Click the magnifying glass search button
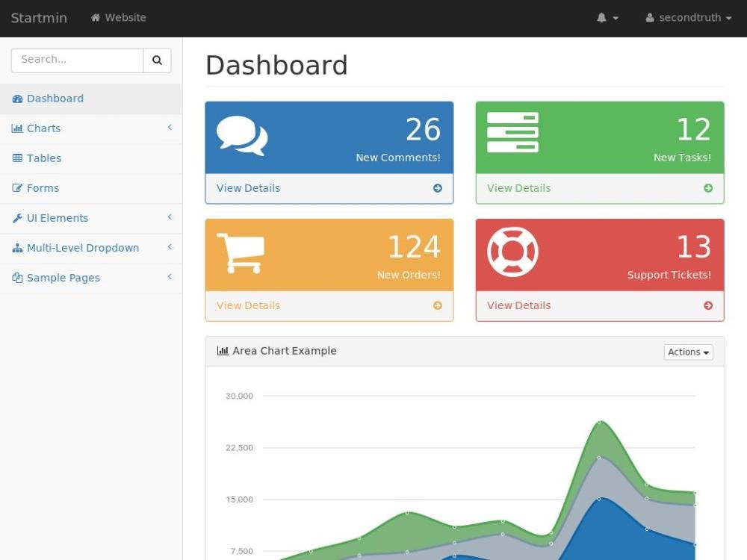 157,60
